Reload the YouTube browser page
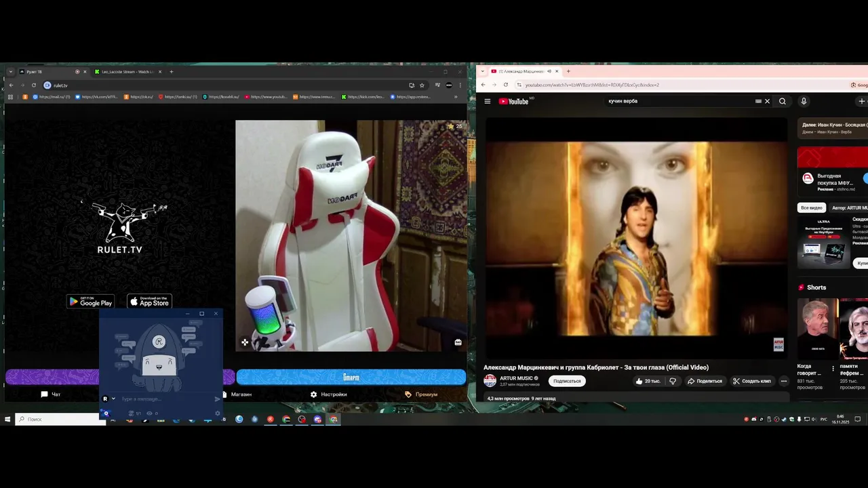This screenshot has width=868, height=488. [506, 85]
